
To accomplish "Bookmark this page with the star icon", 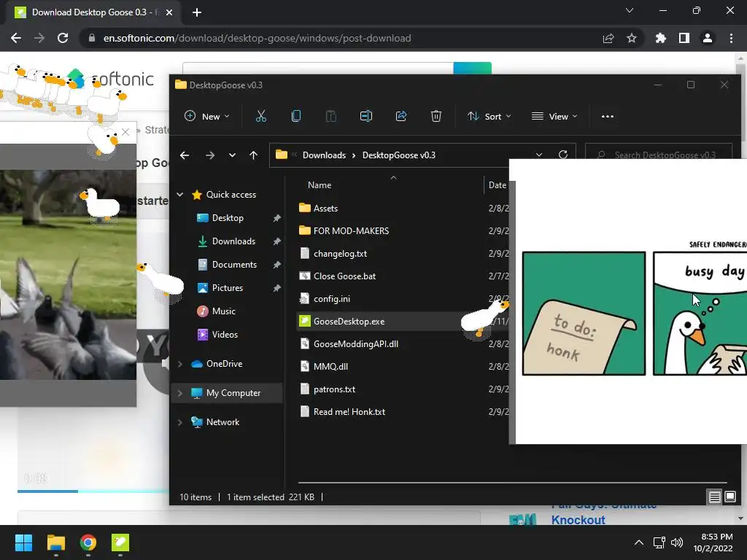I will (632, 38).
